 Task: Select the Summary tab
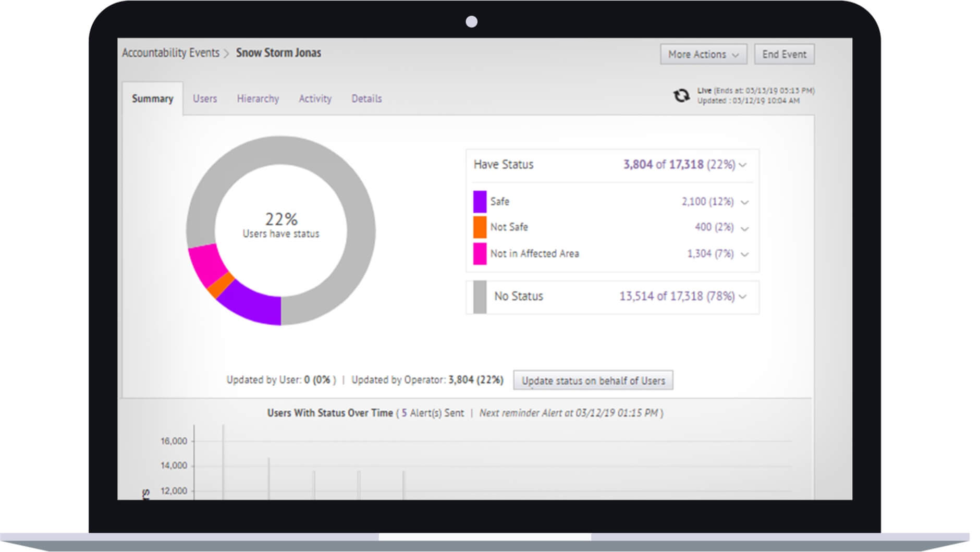[x=152, y=99]
